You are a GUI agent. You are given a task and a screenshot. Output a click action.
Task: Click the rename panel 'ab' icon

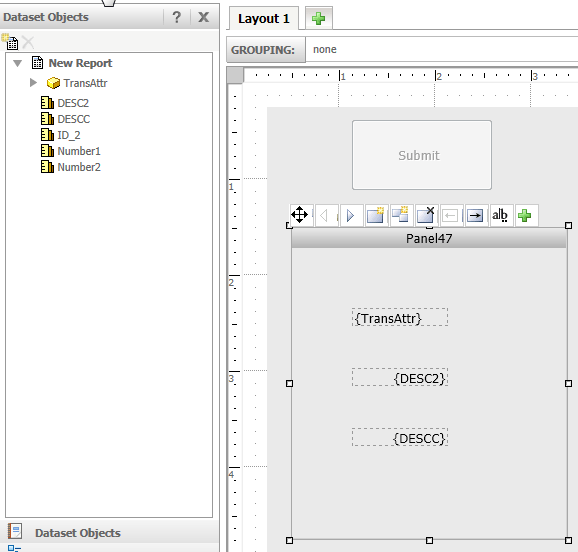point(500,215)
